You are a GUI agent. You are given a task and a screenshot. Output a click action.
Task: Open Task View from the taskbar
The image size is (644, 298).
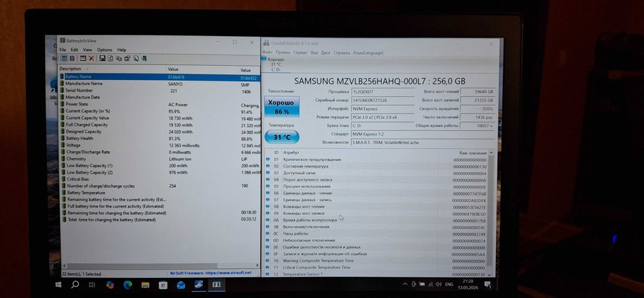tap(92, 284)
